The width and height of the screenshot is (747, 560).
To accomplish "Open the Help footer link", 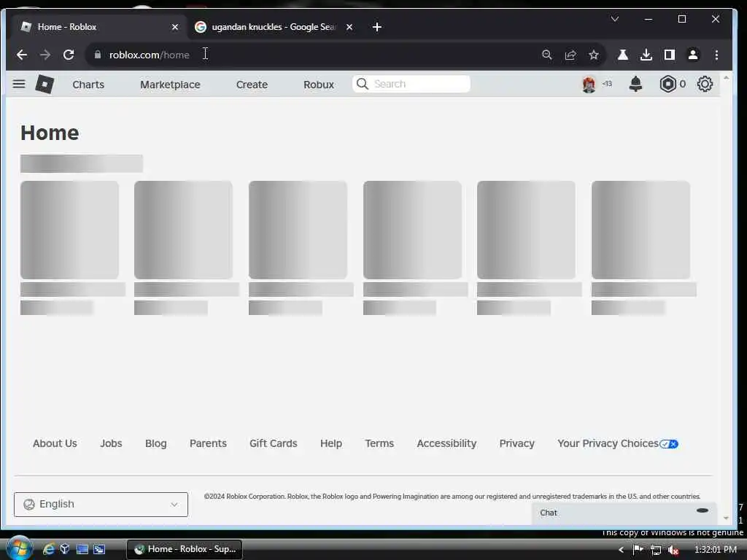I will click(331, 443).
